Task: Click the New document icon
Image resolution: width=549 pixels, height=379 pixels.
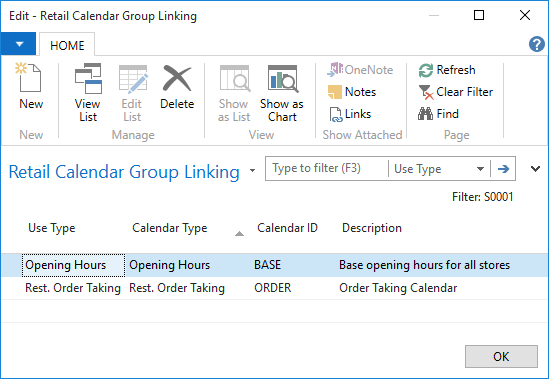Action: (x=28, y=77)
